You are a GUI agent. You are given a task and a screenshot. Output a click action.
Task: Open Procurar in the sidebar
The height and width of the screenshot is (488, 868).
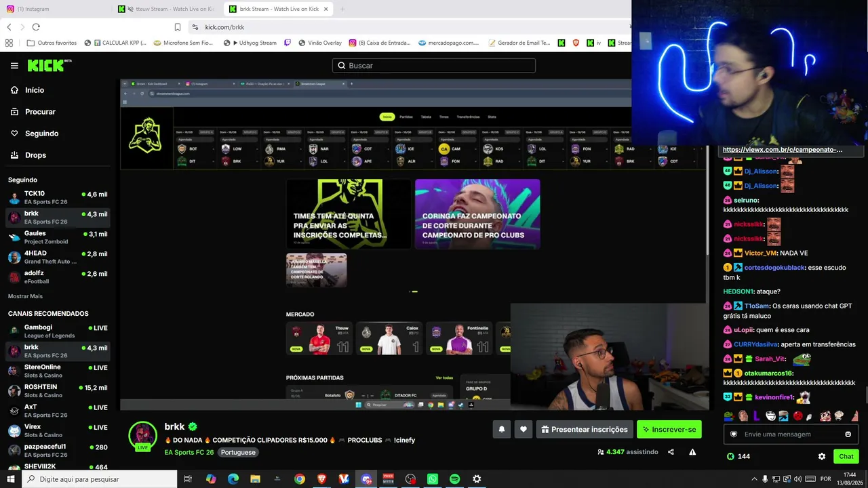[40, 112]
